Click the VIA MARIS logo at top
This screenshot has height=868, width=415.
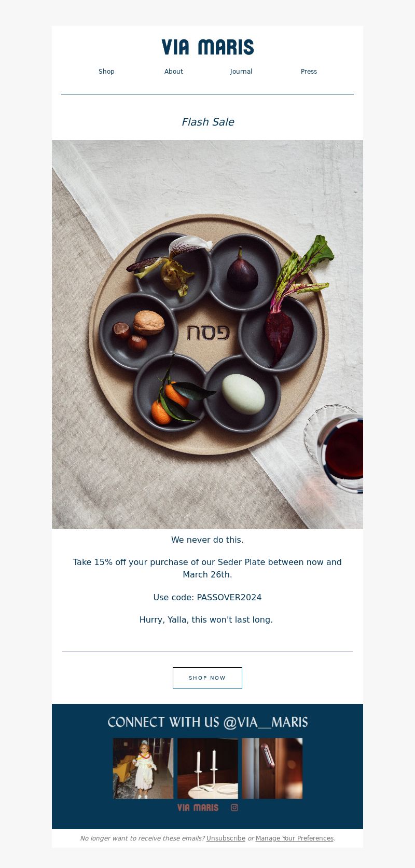tap(208, 47)
